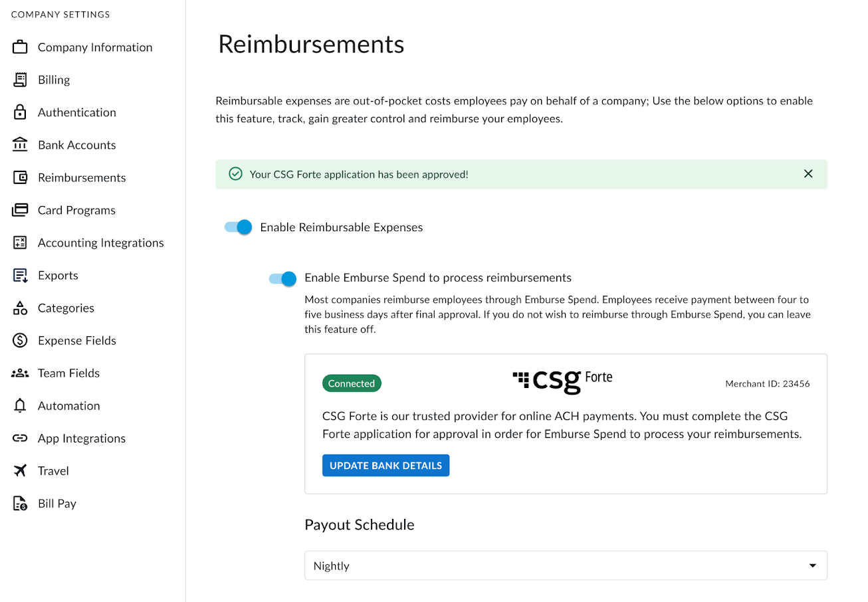Image resolution: width=868 pixels, height=602 pixels.
Task: Click the green approval checkmark circle
Action: pos(235,173)
